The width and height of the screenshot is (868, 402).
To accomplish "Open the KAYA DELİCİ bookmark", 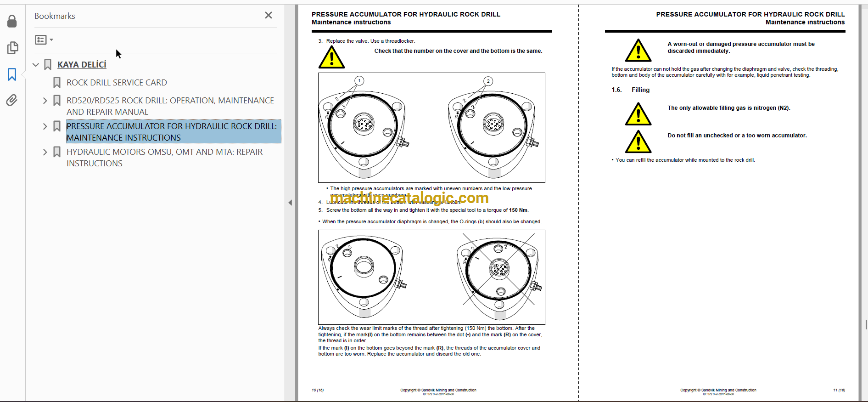I will [x=82, y=65].
